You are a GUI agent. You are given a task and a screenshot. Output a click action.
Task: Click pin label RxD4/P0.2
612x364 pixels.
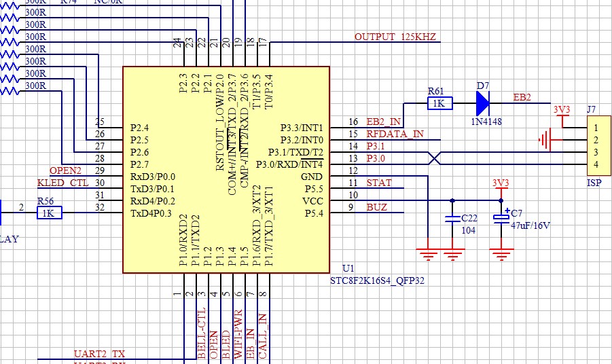pyautogui.click(x=153, y=201)
